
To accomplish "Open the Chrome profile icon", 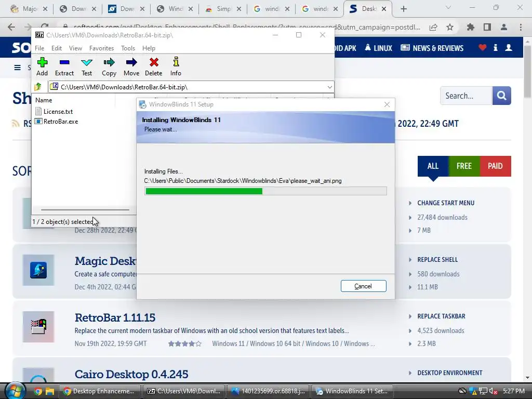I will pyautogui.click(x=504, y=27).
